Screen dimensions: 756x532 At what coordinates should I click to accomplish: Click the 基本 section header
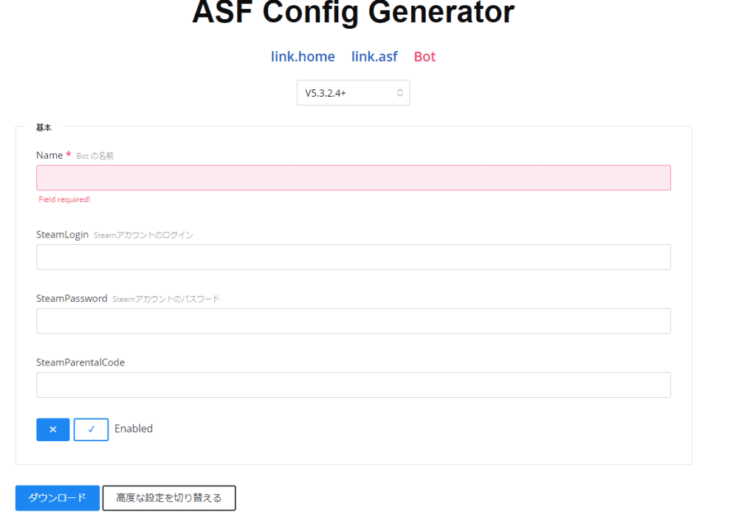click(x=44, y=127)
